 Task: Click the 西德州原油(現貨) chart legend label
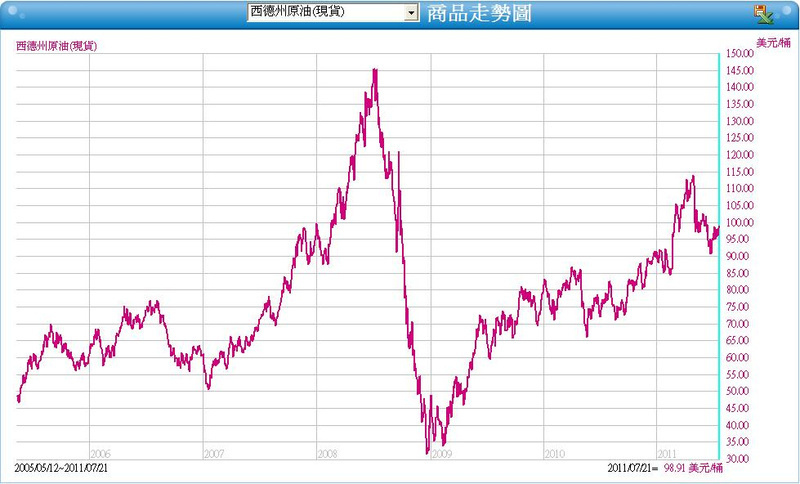[x=56, y=46]
